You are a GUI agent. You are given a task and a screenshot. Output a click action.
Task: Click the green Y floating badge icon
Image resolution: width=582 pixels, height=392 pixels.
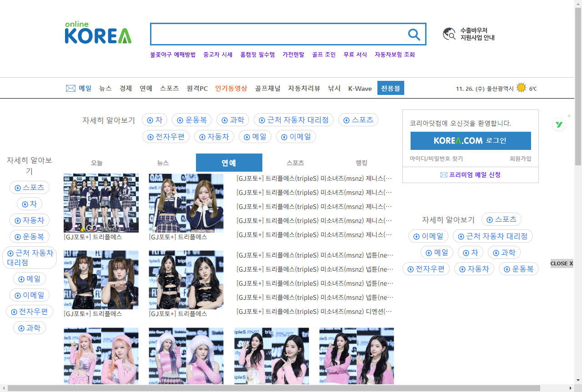tap(559, 124)
